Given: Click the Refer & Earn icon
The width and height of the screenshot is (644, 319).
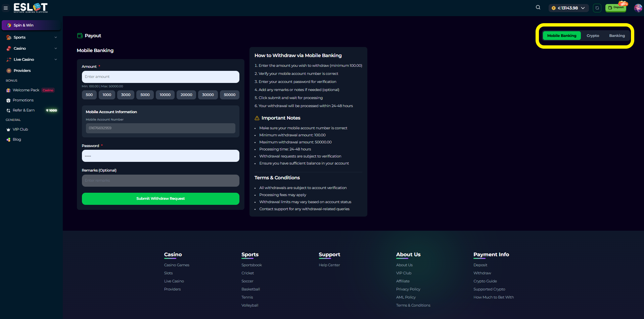Looking at the screenshot, I should coord(8,110).
